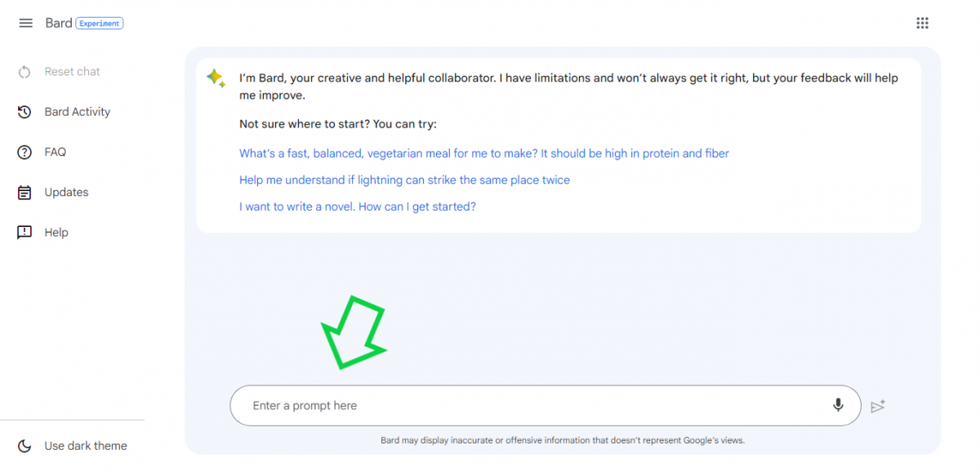Screen dimensions: 980x472
Task: Click the Experiment badge next to Bard
Action: point(99,24)
